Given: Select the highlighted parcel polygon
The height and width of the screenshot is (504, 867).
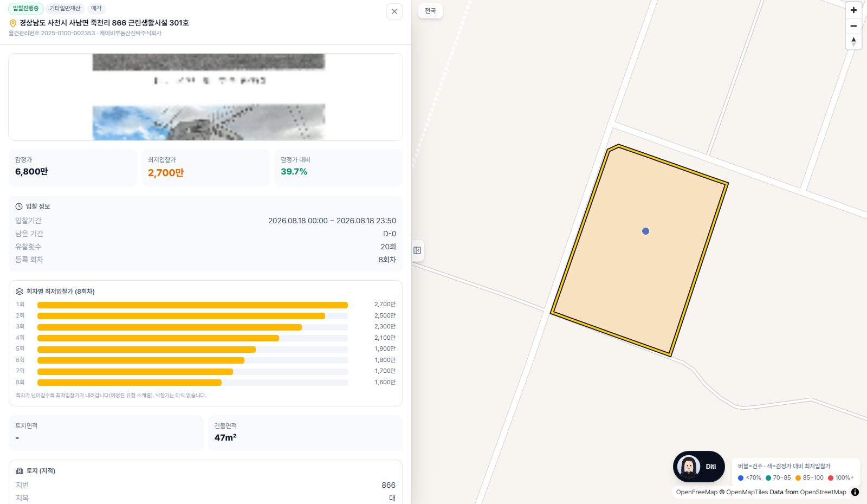Looking at the screenshot, I should pos(639,250).
